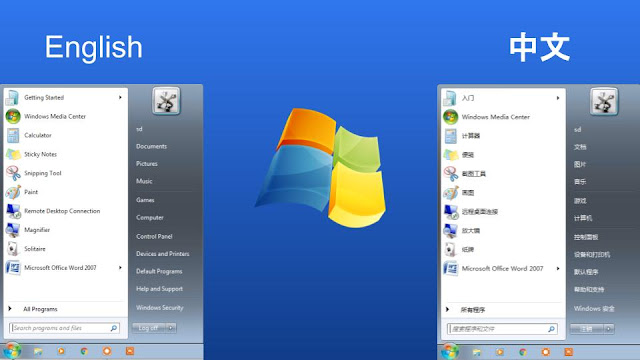Open the Calculator icon in English menu

[13, 136]
